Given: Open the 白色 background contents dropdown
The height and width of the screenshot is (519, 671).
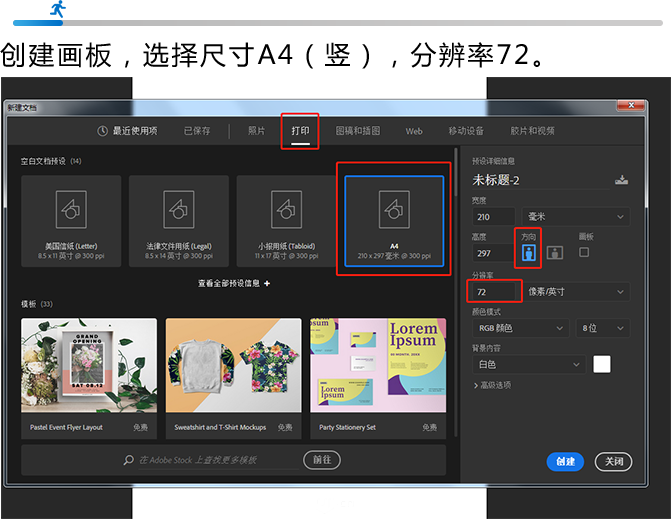Looking at the screenshot, I should pyautogui.click(x=528, y=365).
